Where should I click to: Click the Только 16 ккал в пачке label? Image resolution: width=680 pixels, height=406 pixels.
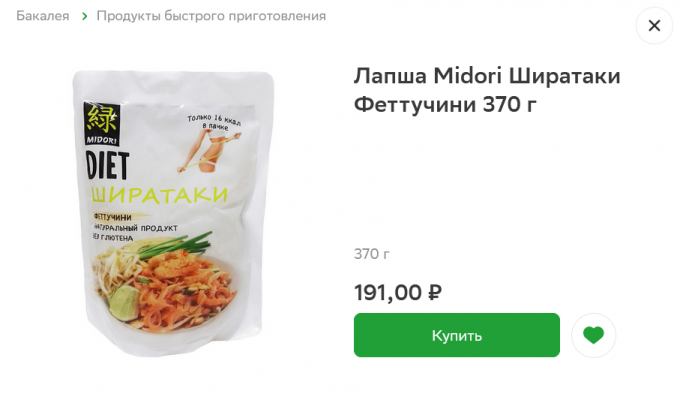(x=214, y=122)
